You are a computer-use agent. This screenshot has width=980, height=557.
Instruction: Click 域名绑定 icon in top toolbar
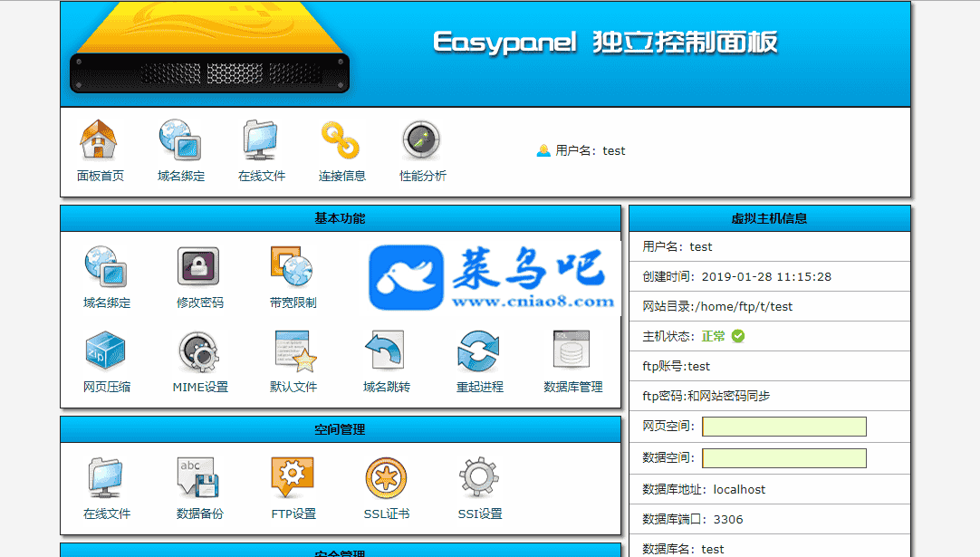(x=180, y=141)
